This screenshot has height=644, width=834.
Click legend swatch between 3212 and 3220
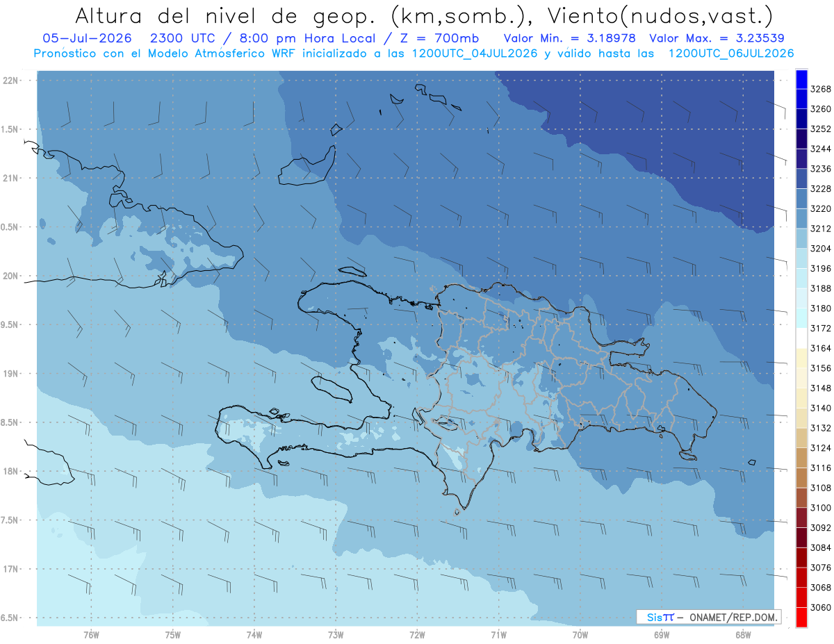click(801, 218)
